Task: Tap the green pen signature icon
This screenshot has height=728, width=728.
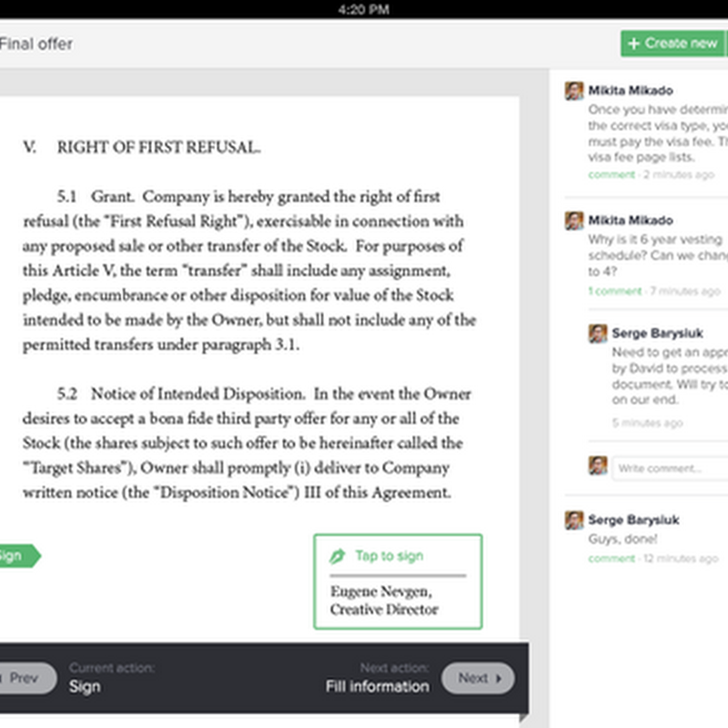Action: click(338, 556)
